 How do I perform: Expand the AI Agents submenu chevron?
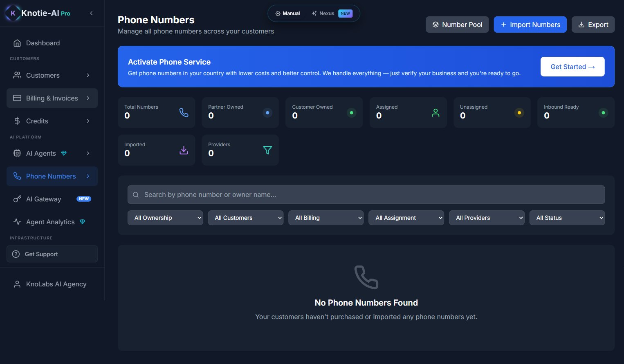(88, 153)
